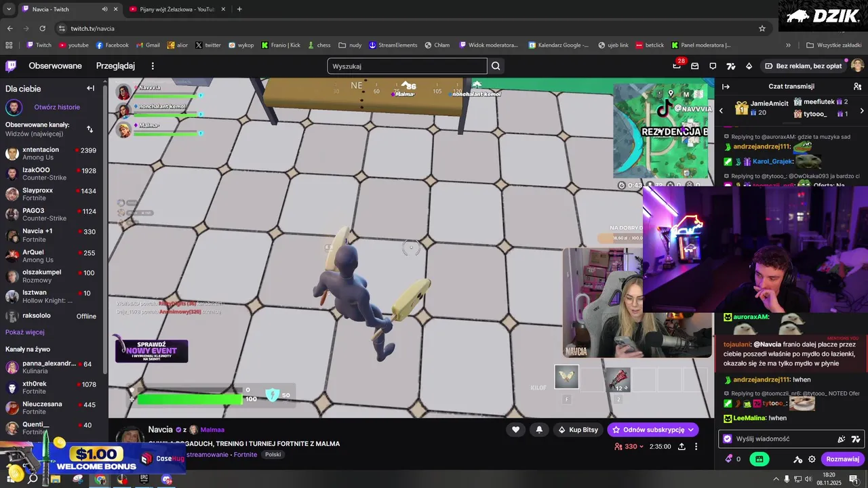
Task: Collapse the chat panel arrow
Action: [x=726, y=87]
